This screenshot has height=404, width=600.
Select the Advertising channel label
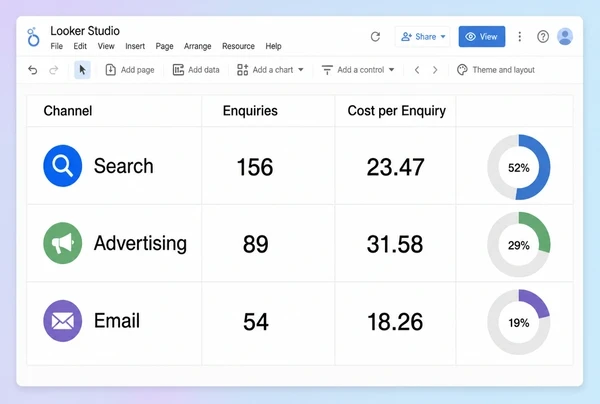pos(140,244)
